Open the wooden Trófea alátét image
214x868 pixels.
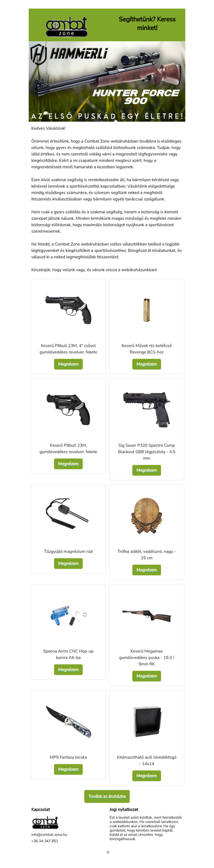(147, 515)
